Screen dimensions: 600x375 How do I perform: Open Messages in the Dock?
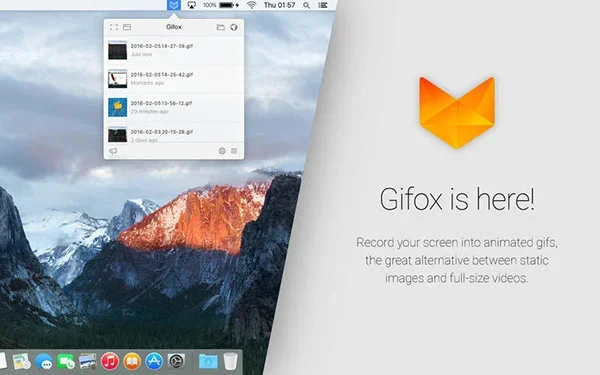click(x=44, y=361)
